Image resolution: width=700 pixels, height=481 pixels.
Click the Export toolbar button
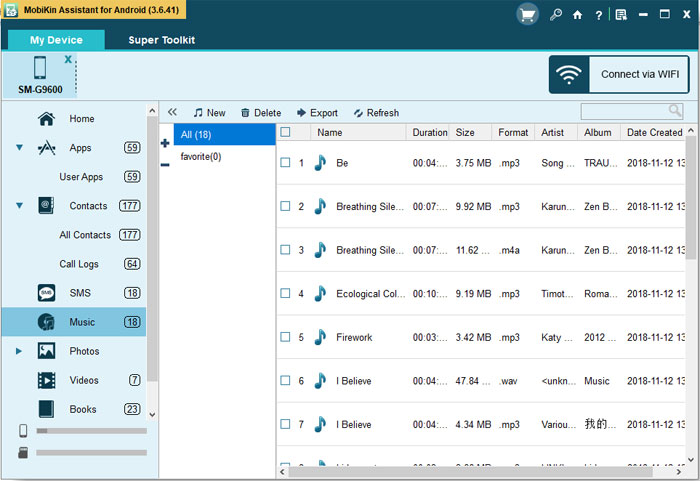317,113
